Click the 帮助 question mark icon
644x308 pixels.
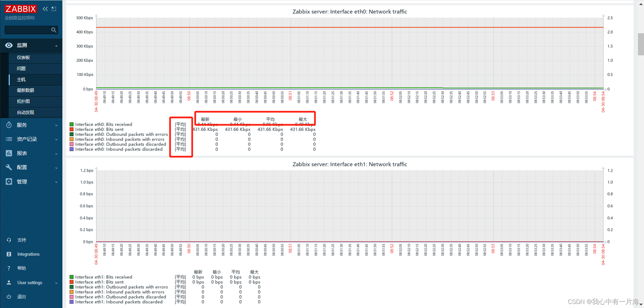(x=9, y=268)
